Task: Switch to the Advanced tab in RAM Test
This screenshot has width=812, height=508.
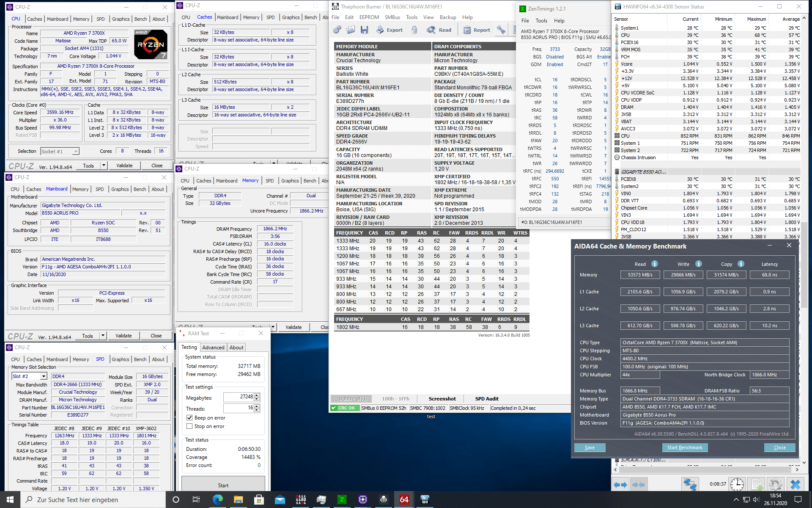Action: 213,348
